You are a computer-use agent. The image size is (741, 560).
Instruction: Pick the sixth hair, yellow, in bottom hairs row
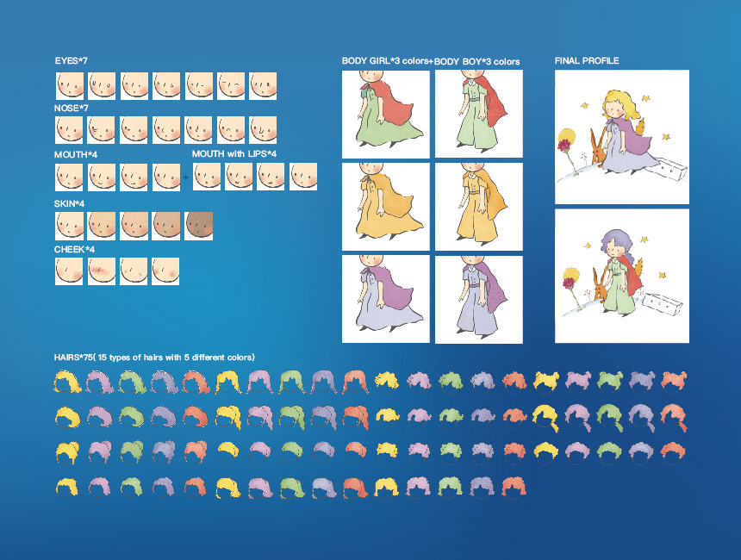[228, 488]
